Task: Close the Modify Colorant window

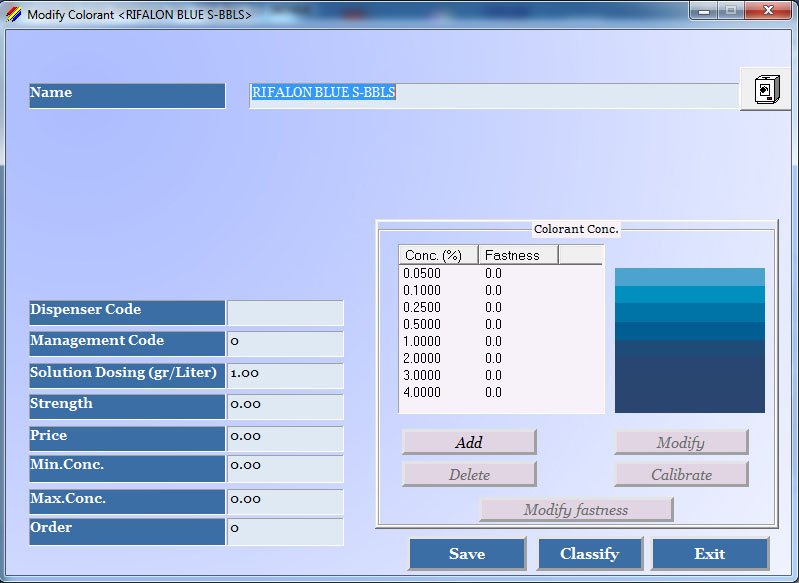Action: pyautogui.click(x=768, y=10)
